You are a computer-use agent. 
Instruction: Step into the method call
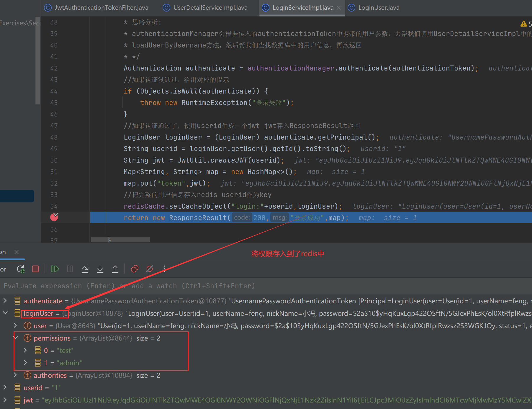tap(100, 269)
